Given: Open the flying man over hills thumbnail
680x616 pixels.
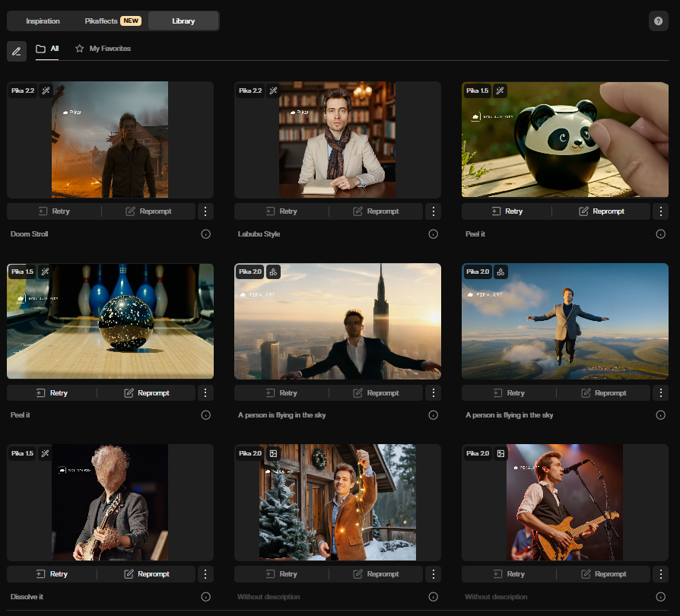Looking at the screenshot, I should [565, 321].
